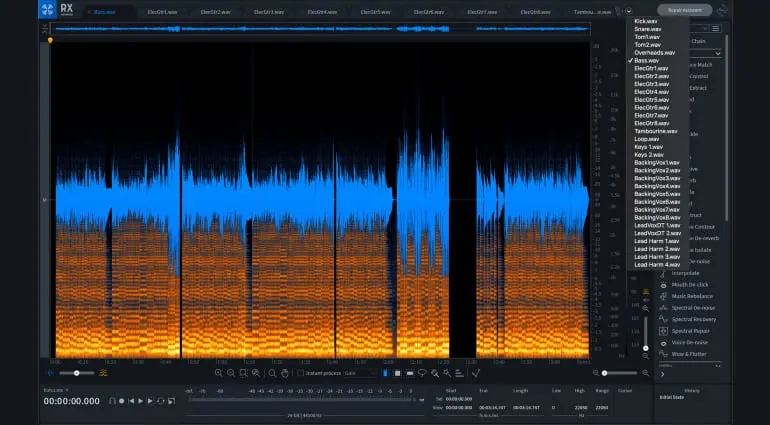Viewport: 770px width, 425px height.
Task: Open the Mouth De-click module
Action: [690, 284]
